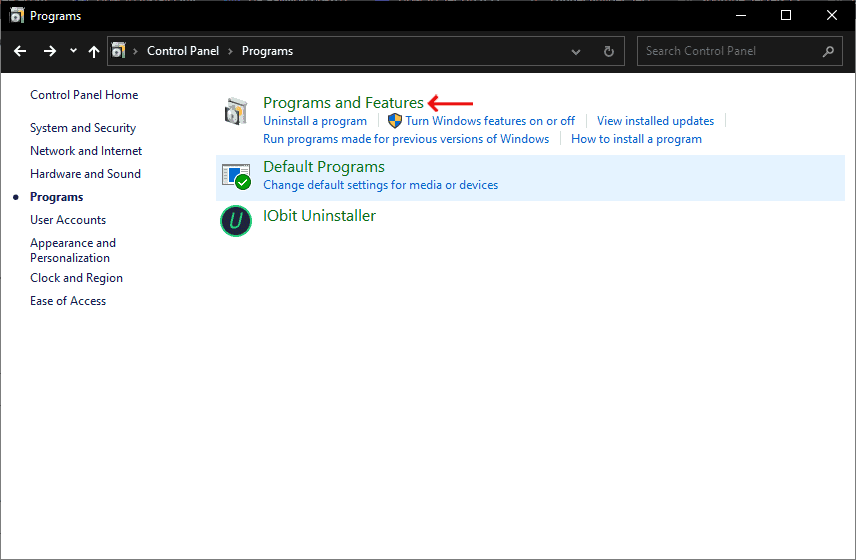Image resolution: width=856 pixels, height=560 pixels.
Task: Minimize the Programs window
Action: tap(741, 15)
